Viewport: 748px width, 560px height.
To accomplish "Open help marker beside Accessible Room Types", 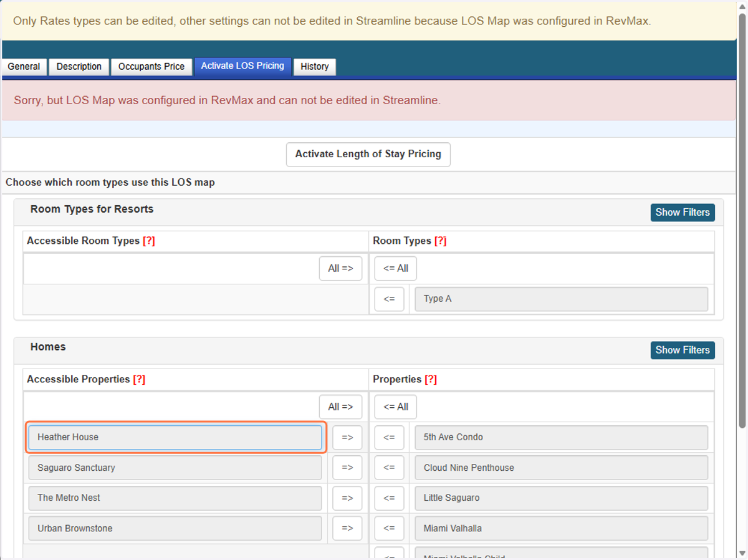I will point(148,241).
